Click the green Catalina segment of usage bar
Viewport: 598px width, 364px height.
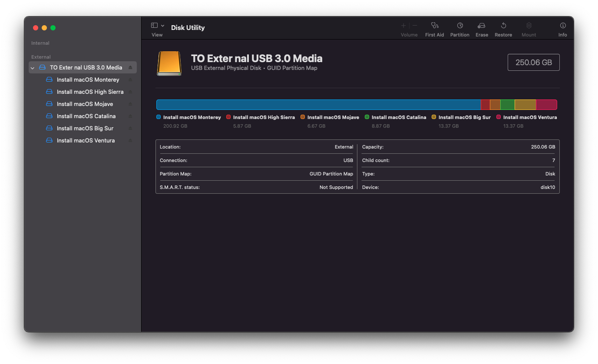tap(507, 105)
